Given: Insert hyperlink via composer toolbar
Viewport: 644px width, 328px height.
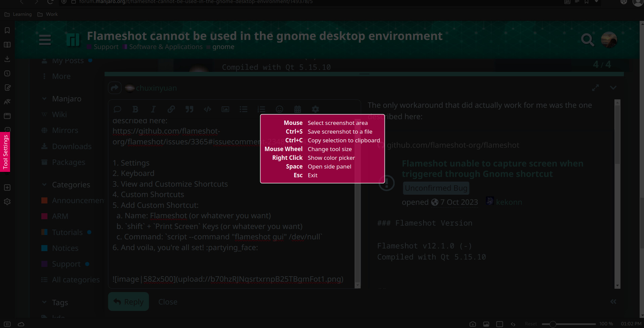Looking at the screenshot, I should [x=171, y=109].
